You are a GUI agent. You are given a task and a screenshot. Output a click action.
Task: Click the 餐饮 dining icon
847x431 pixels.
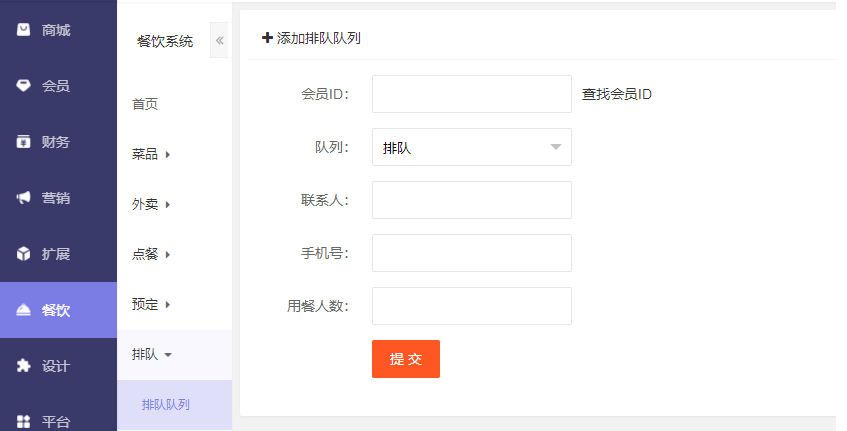pos(24,310)
